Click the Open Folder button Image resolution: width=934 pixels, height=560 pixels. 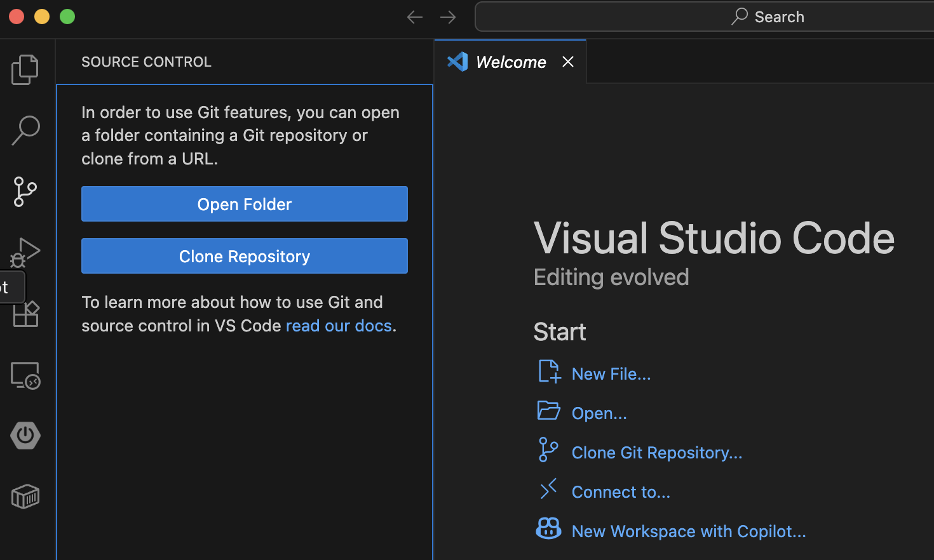pyautogui.click(x=245, y=204)
